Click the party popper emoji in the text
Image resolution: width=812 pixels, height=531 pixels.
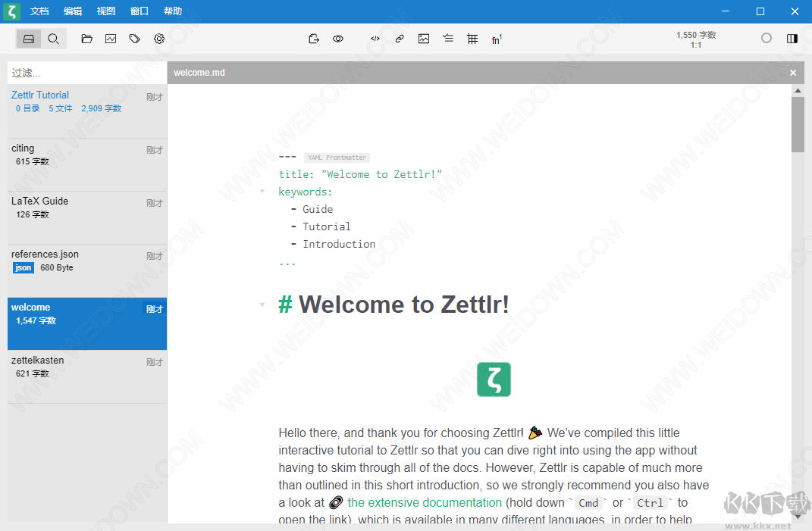point(535,433)
